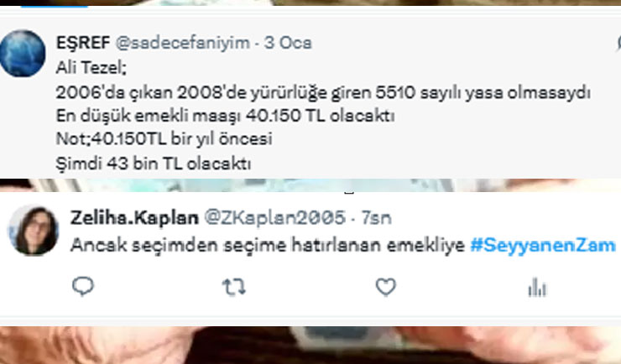Open Zeliha.Kaplan's profile photo
621x364 pixels.
coord(34,231)
